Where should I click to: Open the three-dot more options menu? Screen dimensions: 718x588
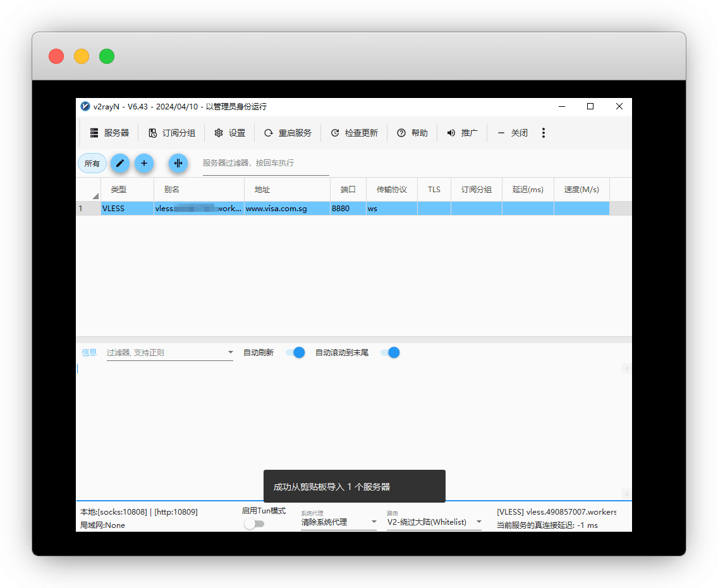544,133
